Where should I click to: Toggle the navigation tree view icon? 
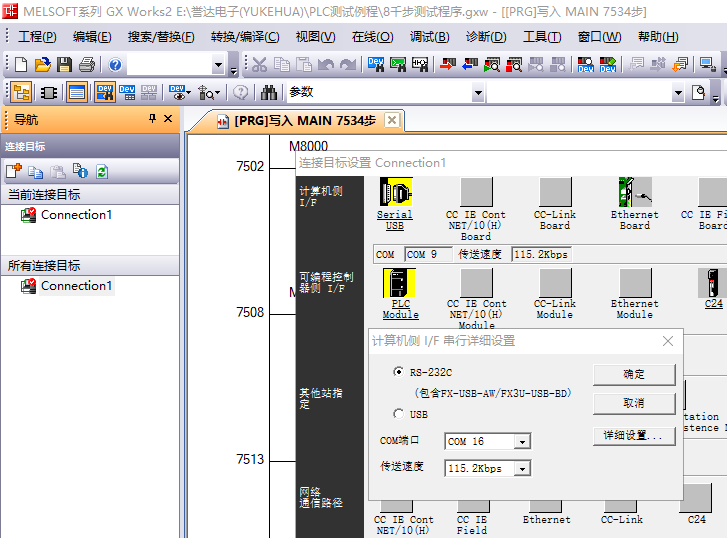coord(21,93)
